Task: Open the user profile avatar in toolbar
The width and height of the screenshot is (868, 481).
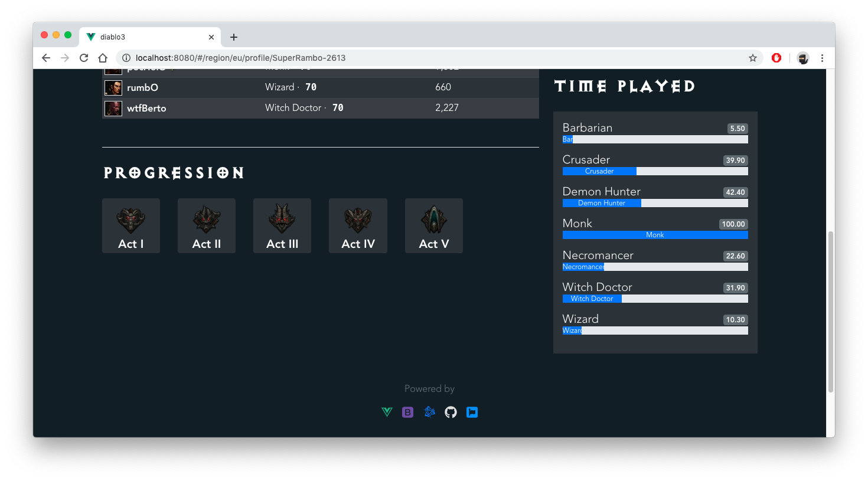Action: coord(802,58)
